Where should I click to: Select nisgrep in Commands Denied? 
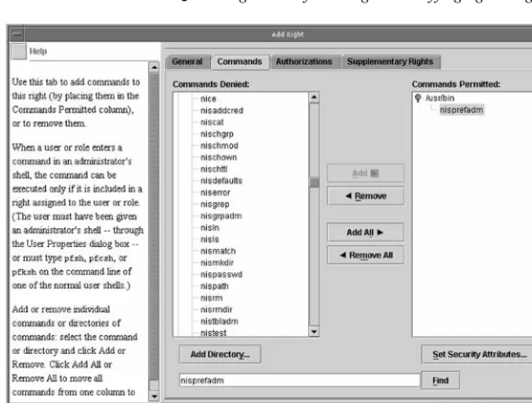(x=214, y=204)
